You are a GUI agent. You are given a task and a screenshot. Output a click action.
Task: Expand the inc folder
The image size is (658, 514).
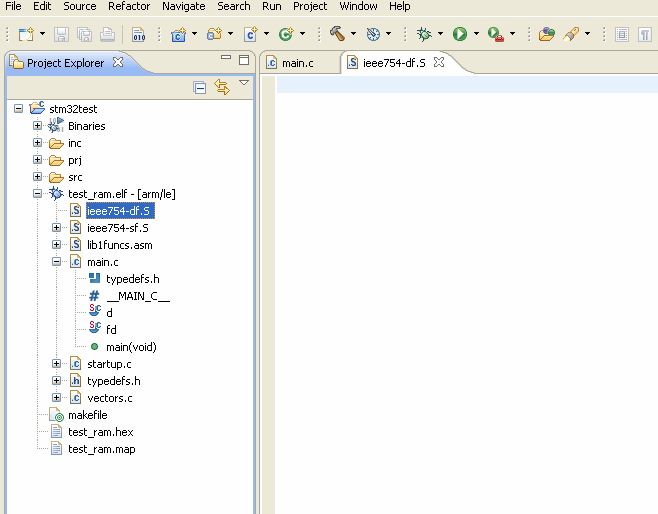tap(37, 143)
